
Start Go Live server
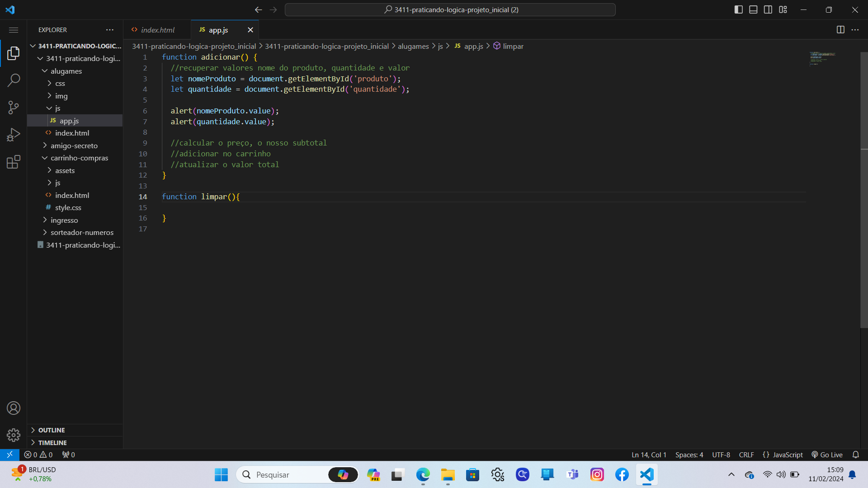pyautogui.click(x=827, y=455)
